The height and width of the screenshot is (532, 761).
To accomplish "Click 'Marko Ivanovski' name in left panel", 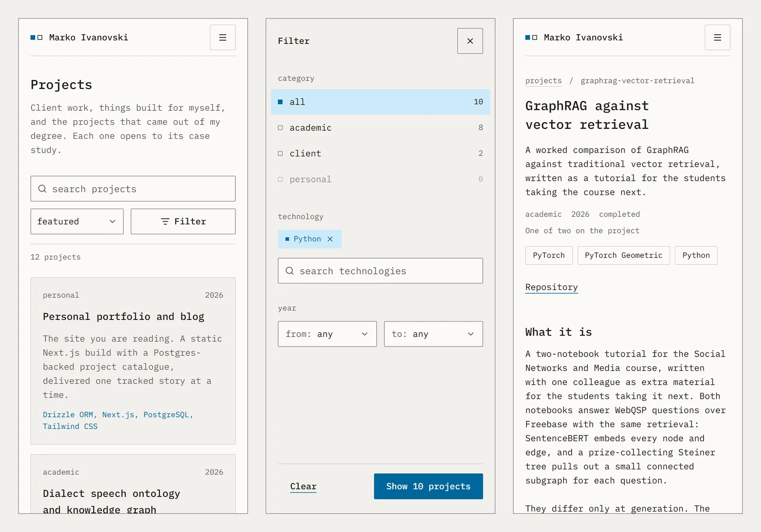I will 88,38.
